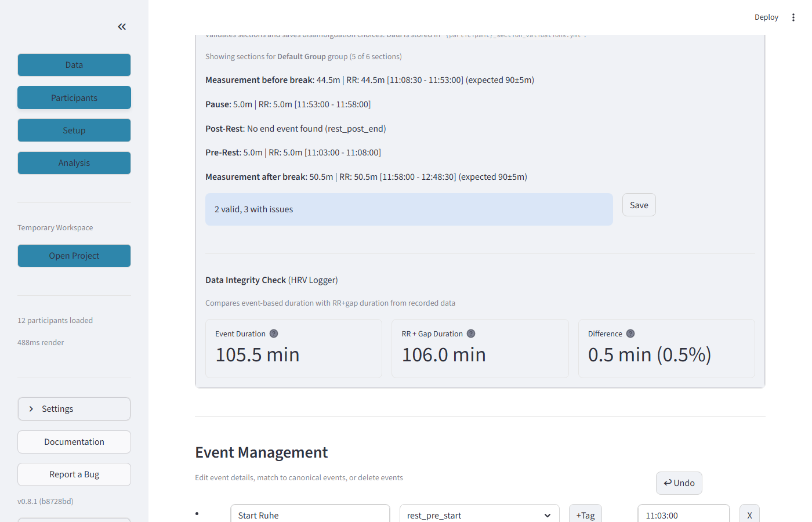The width and height of the screenshot is (812, 522).
Task: Collapse the sidebar with double-chevron icon
Action: 122,27
